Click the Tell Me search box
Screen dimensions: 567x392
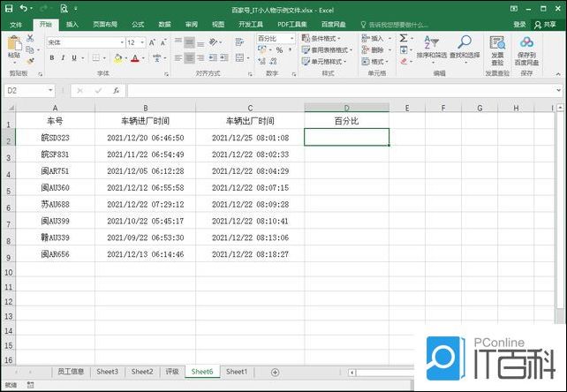point(395,25)
